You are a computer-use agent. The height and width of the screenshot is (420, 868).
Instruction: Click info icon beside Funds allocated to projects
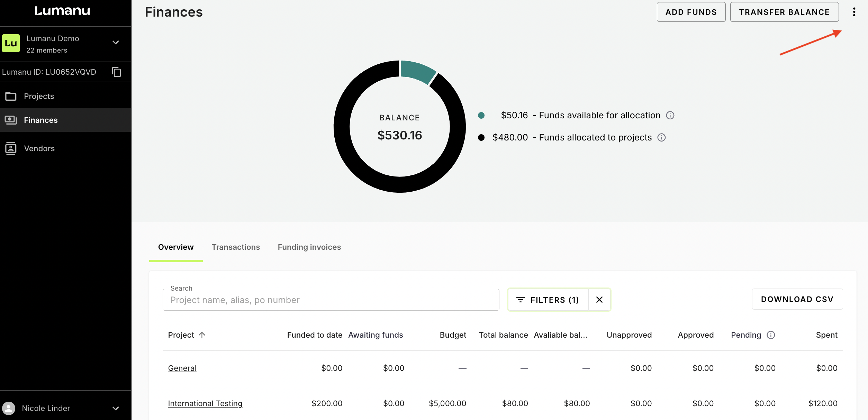[661, 137]
